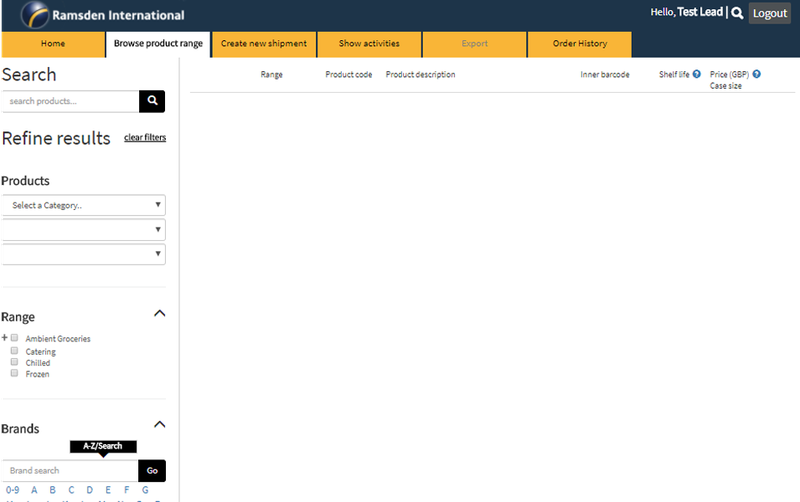The height and width of the screenshot is (502, 800).
Task: Switch to Create new shipment tab
Action: coord(262,44)
